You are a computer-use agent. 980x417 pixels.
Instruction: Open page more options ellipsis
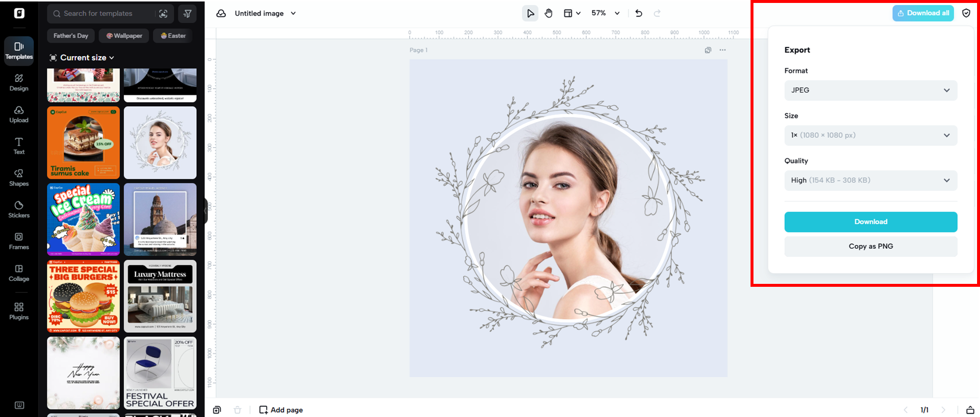(x=723, y=50)
